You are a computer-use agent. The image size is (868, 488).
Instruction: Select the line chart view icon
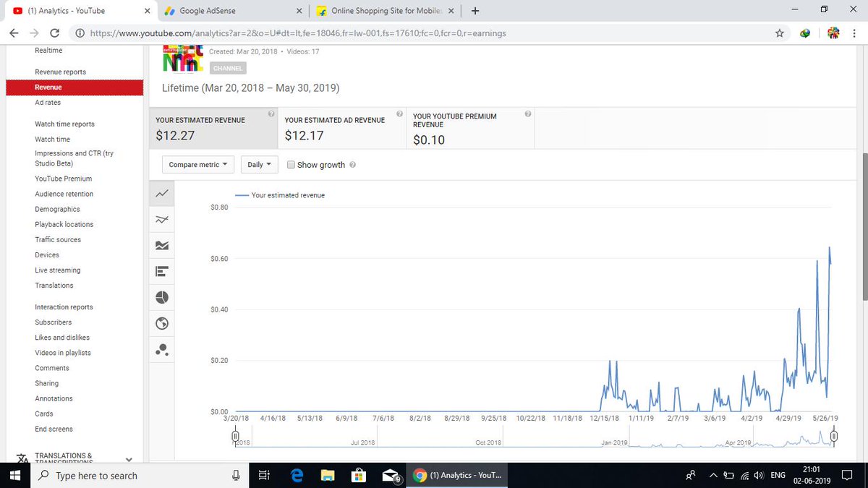162,193
